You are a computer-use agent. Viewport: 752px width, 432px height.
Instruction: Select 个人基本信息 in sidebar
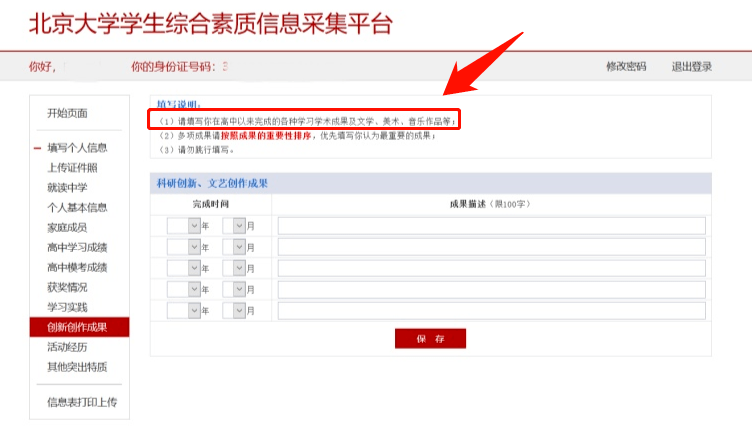(x=77, y=208)
